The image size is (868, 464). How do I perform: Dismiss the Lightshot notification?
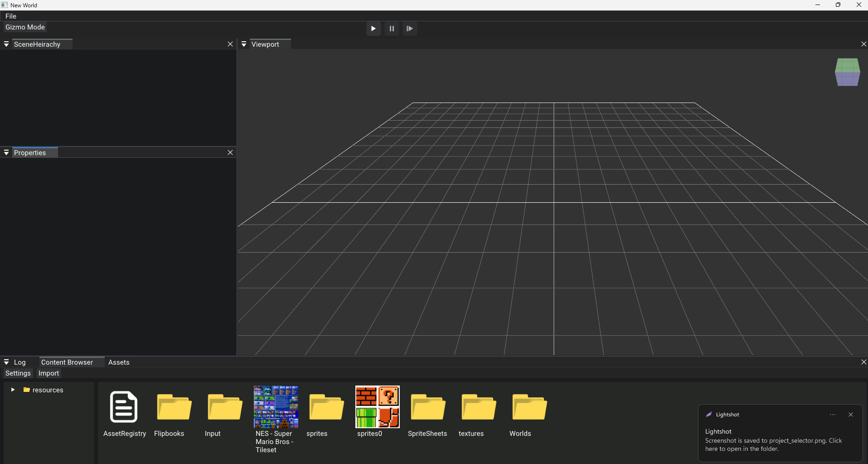[x=851, y=415]
